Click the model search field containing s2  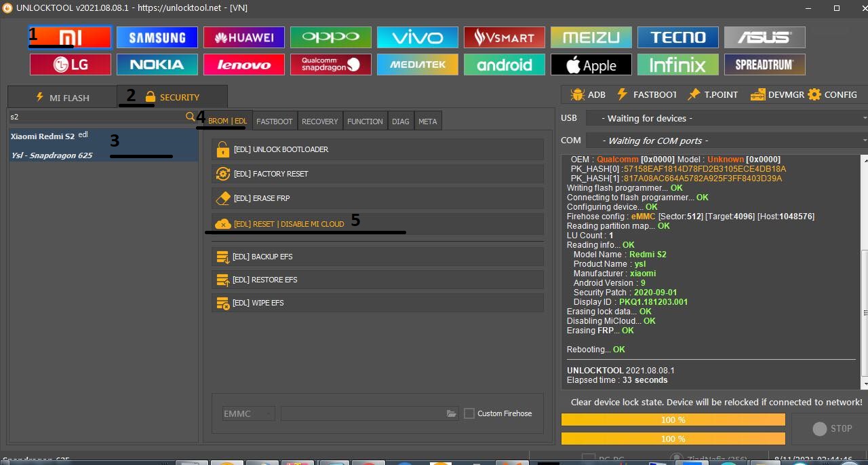(x=96, y=117)
